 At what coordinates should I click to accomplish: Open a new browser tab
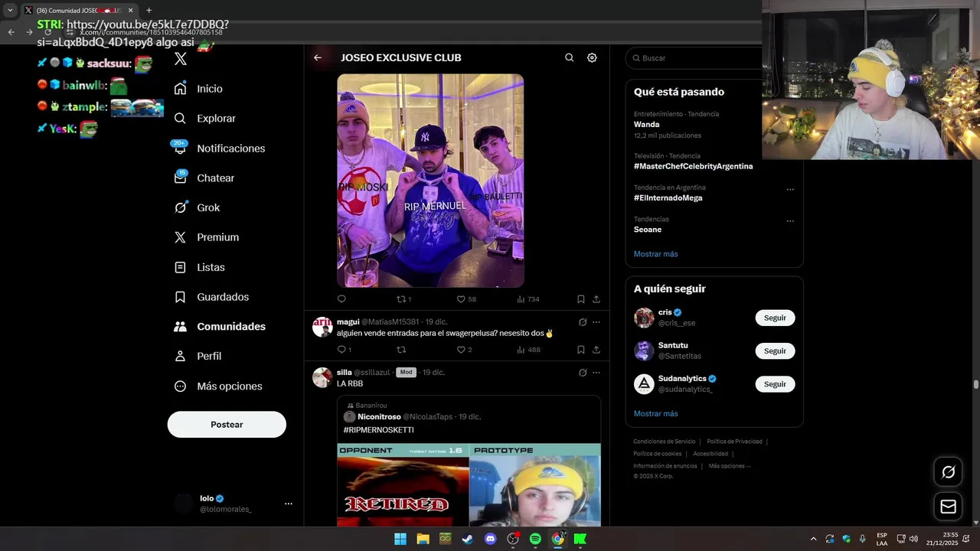point(149,10)
